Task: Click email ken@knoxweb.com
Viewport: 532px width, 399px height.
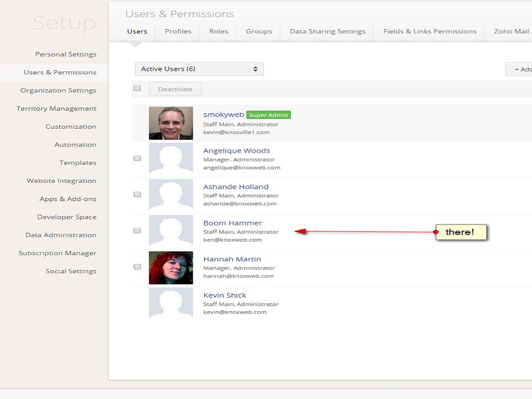Action: (x=232, y=240)
